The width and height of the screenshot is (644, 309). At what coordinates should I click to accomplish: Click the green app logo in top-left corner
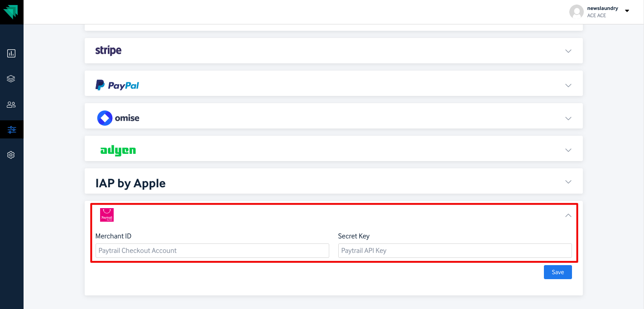click(10, 12)
